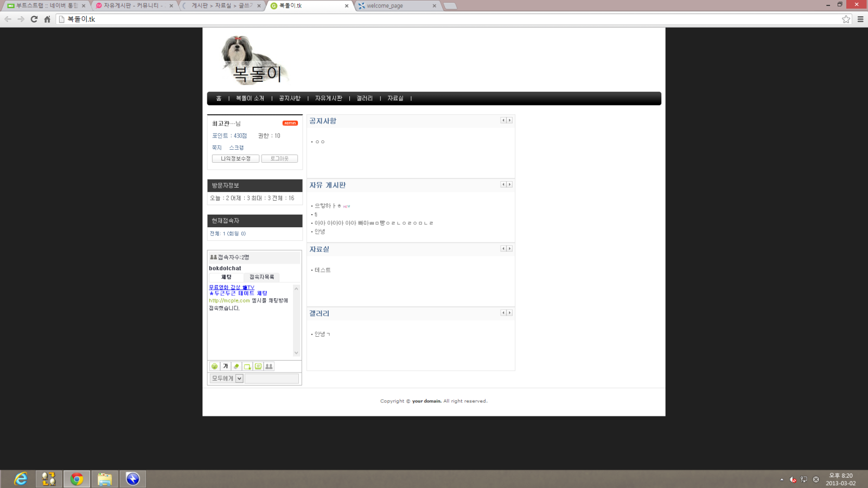868x488 pixels.
Task: Click the chat window scrollbar down arrow
Action: (x=296, y=353)
